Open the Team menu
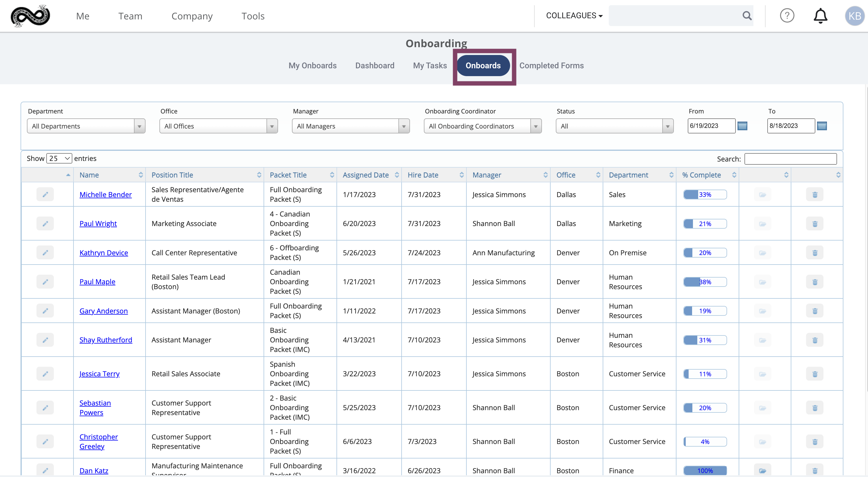Viewport: 868px width, 477px height. click(130, 16)
